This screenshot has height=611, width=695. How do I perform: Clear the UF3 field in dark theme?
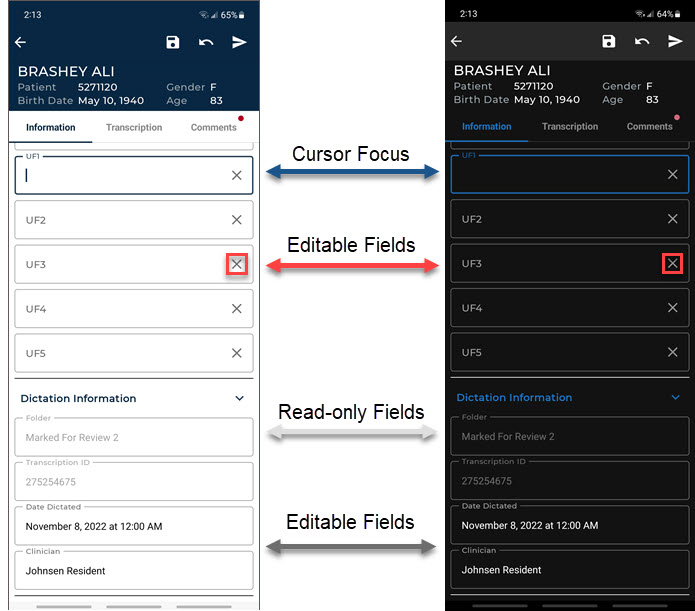coord(673,264)
